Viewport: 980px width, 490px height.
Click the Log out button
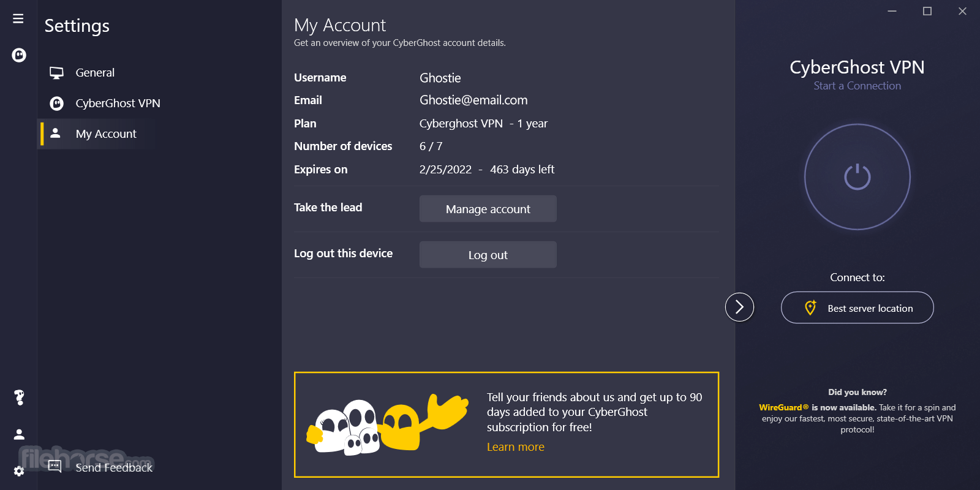pyautogui.click(x=488, y=255)
